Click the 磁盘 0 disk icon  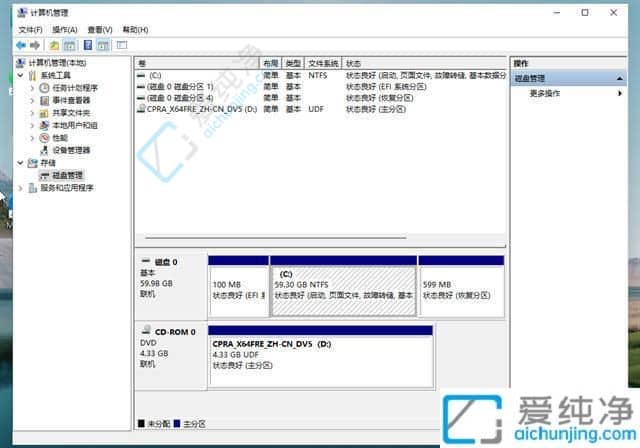point(146,261)
